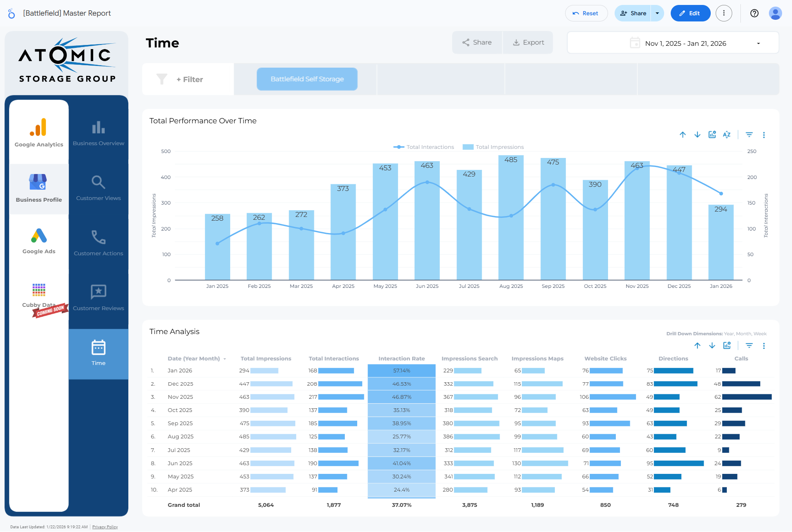
Task: Open the Customer Views page
Action: click(98, 188)
